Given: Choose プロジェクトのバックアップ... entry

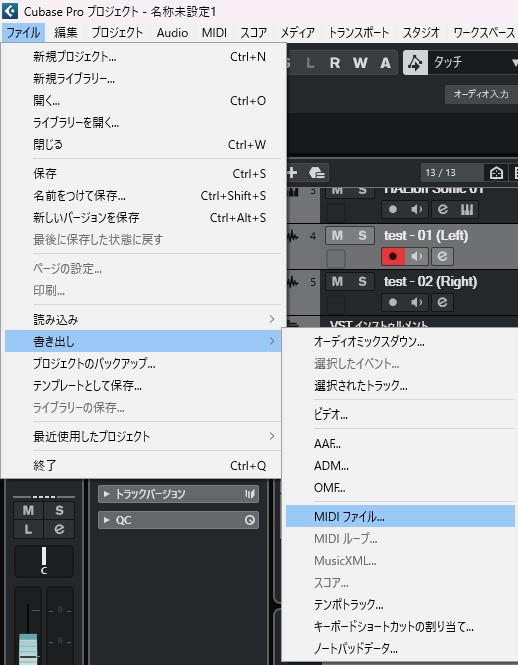Looking at the screenshot, I should [143, 363].
